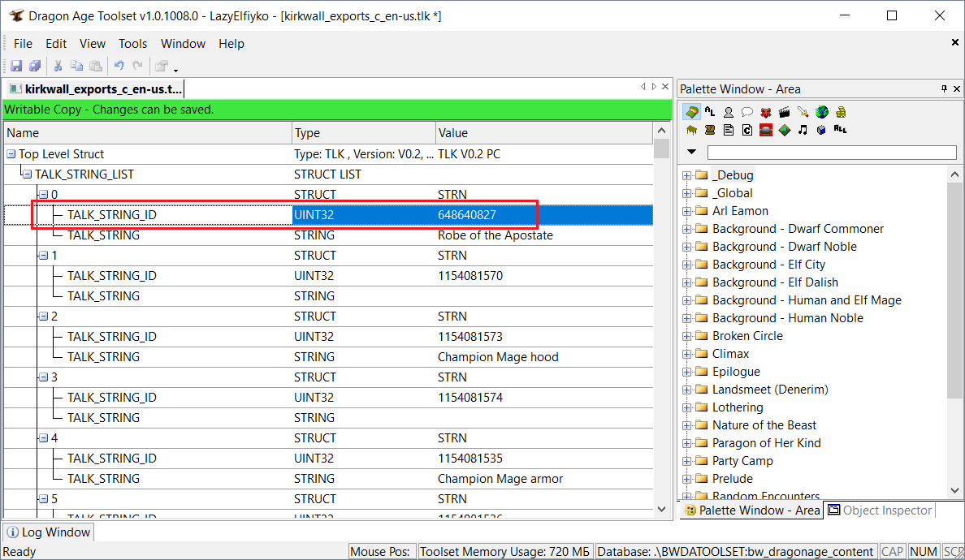Open the View menu
This screenshot has width=965, height=560.
point(93,44)
